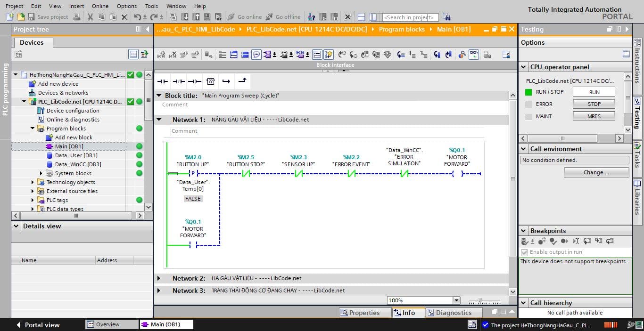644x331 pixels.
Task: Click the Save project icon
Action: [31, 17]
